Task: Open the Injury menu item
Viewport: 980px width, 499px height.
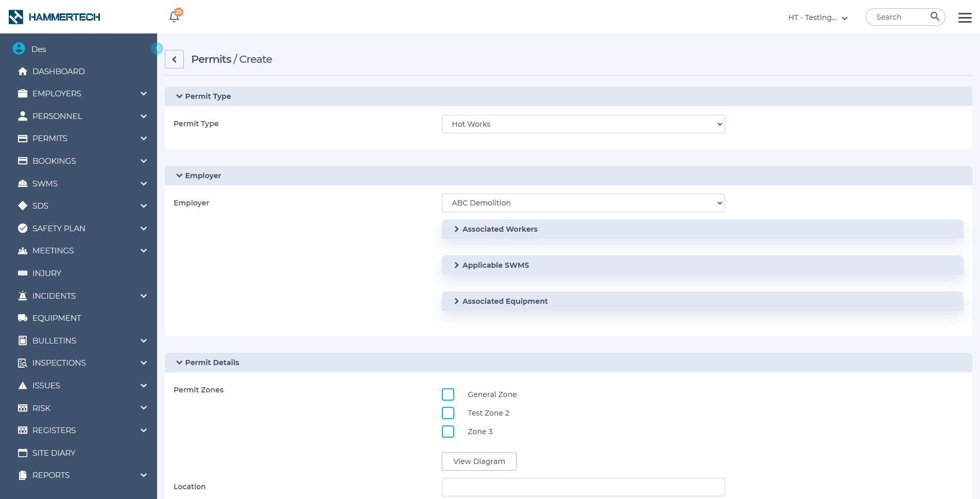Action: pos(47,273)
